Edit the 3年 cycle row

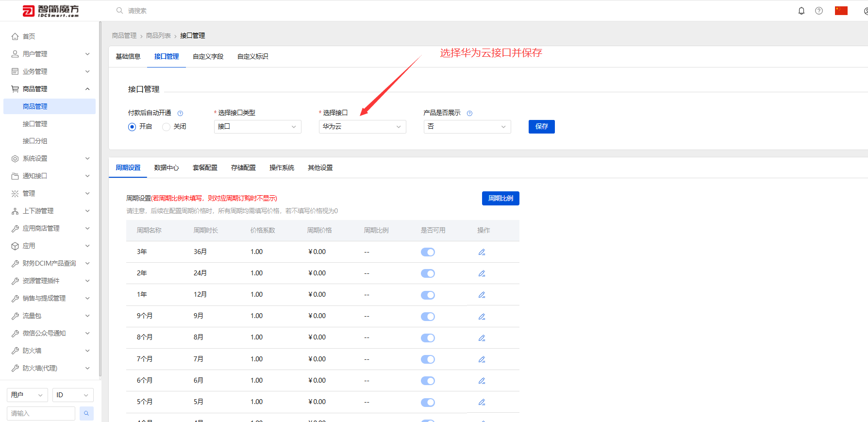[x=482, y=252]
